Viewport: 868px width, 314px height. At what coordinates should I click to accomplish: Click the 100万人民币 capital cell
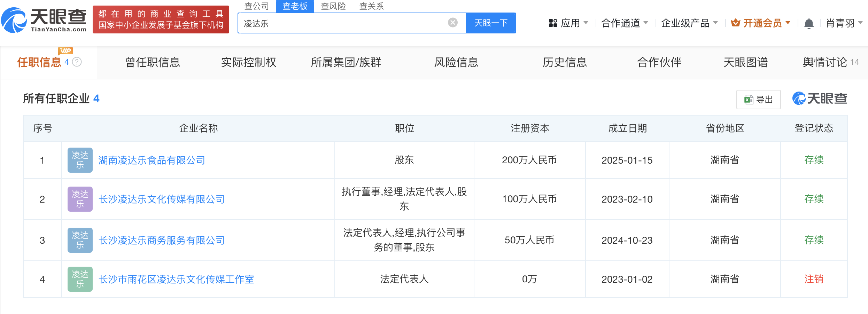[x=529, y=199]
